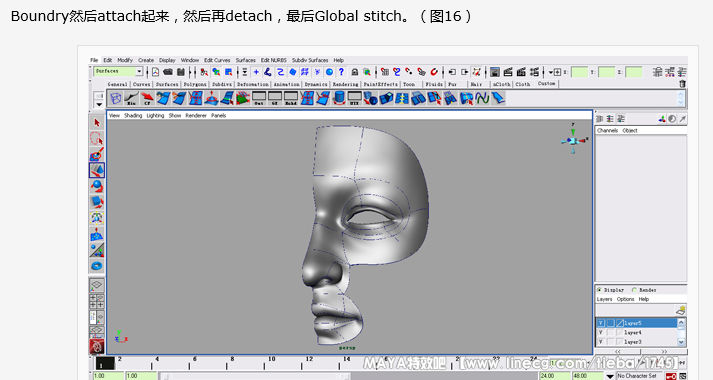The height and width of the screenshot is (380, 713).
Task: Toggle select by object type mode icon
Action: 216,72
